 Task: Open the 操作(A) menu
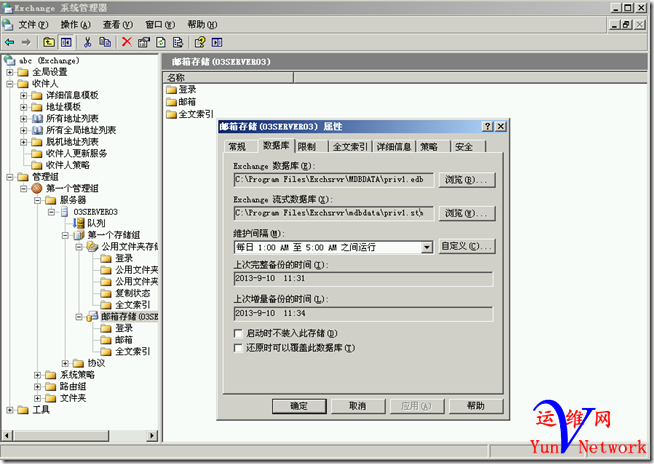pos(75,25)
